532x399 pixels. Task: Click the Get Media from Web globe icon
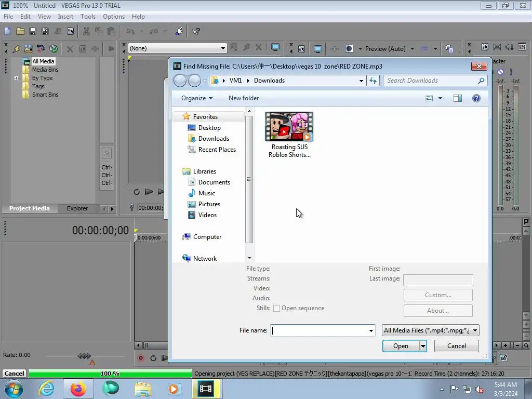click(54, 49)
